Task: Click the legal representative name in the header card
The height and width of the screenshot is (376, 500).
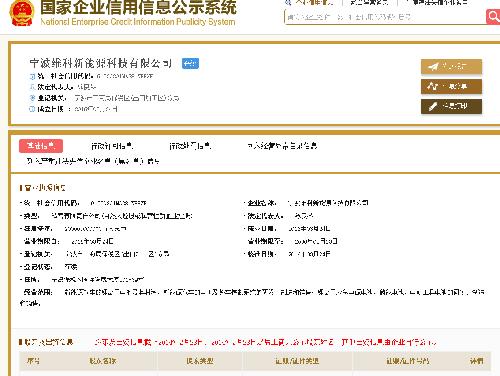Action: (x=86, y=87)
